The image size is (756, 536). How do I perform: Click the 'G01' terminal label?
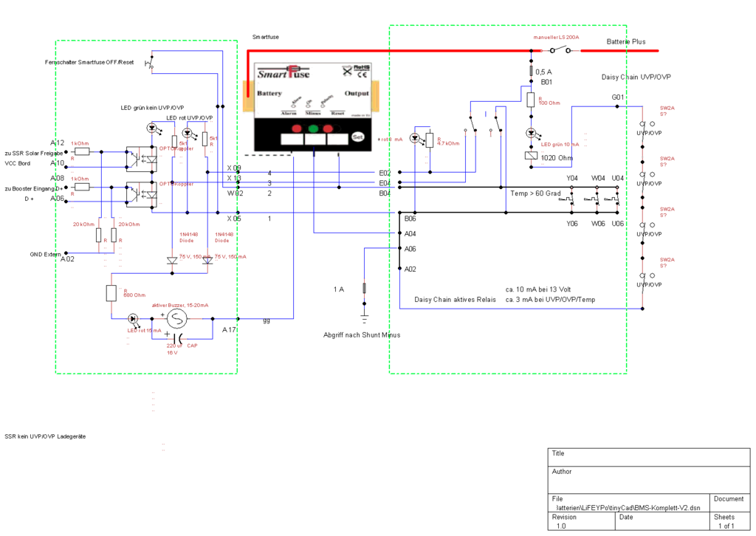(x=618, y=97)
